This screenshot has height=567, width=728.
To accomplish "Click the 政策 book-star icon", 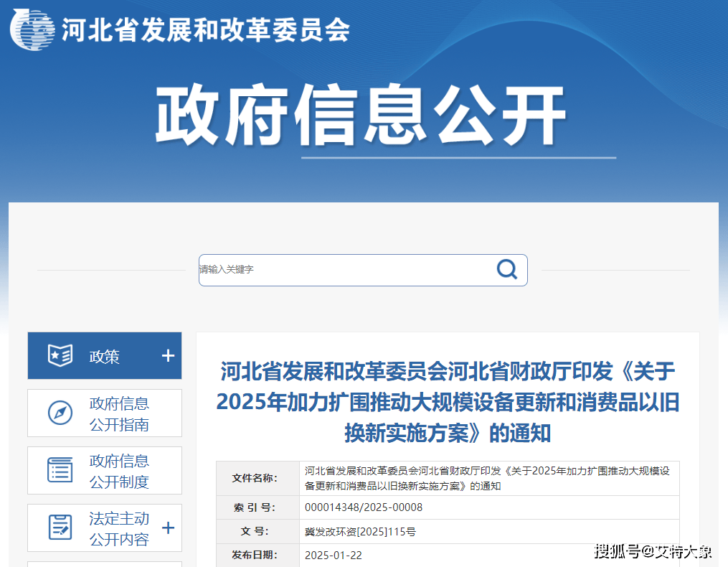I will point(60,355).
